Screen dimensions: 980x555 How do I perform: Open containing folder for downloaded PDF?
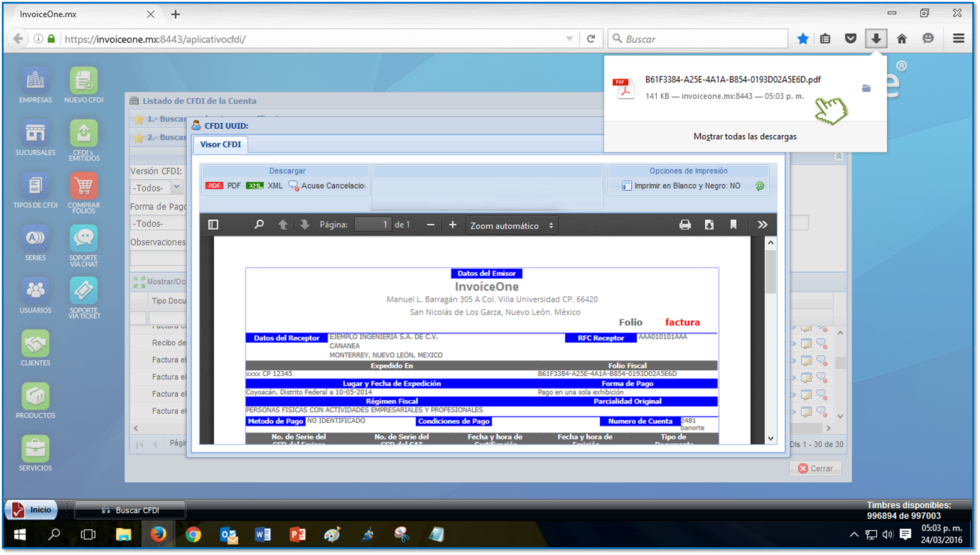(866, 88)
